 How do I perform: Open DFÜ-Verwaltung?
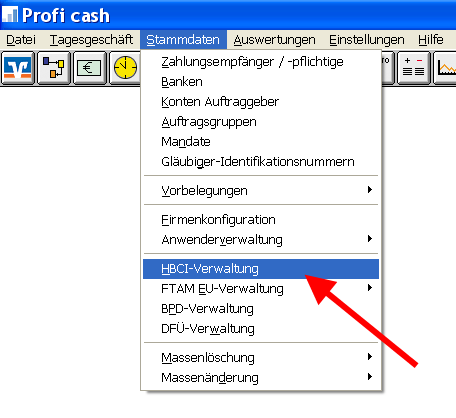(261, 329)
